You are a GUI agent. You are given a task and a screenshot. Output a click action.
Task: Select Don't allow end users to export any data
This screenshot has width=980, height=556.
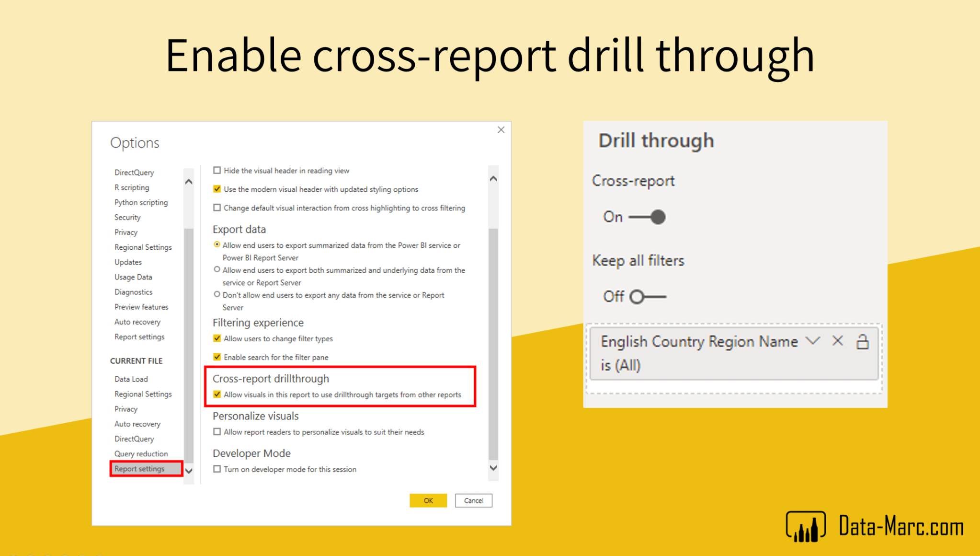[217, 294]
